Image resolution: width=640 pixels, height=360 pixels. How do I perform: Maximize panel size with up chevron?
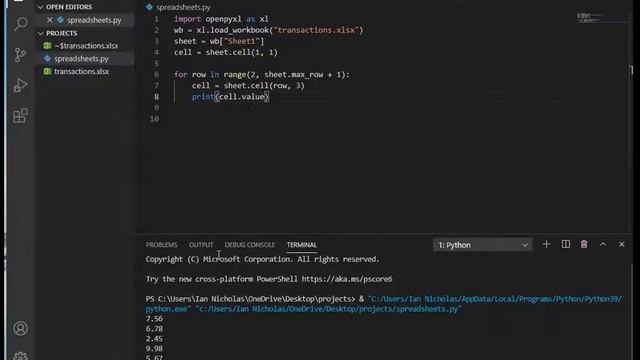(x=603, y=244)
